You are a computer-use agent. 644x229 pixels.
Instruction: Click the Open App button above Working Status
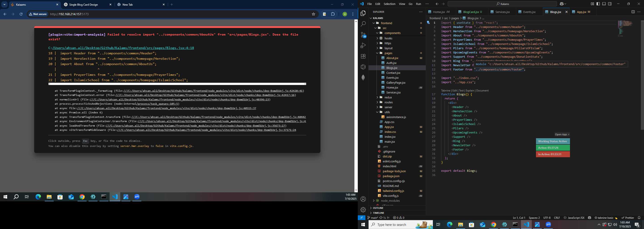click(562, 134)
